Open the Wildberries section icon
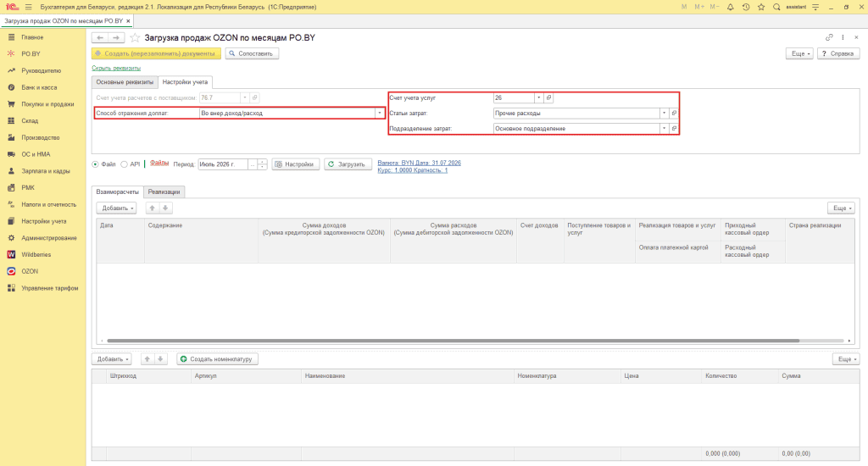 point(11,254)
